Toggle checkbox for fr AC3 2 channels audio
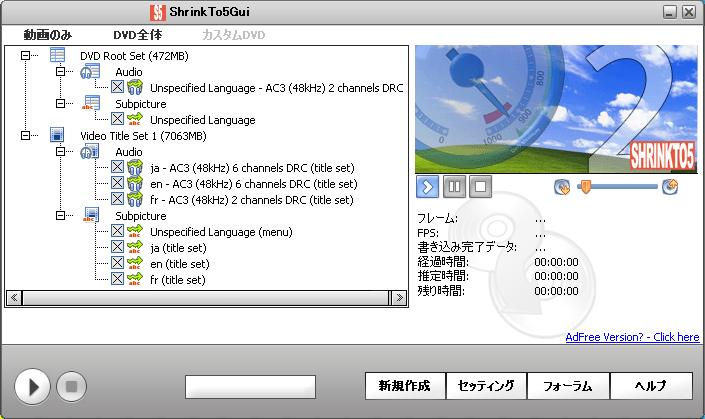Image resolution: width=705 pixels, height=419 pixels. pyautogui.click(x=117, y=199)
